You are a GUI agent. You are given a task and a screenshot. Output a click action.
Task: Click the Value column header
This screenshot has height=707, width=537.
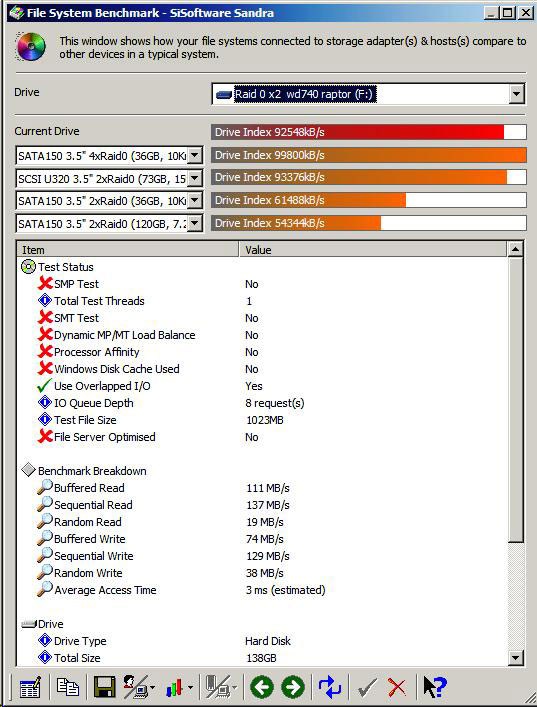coord(372,250)
